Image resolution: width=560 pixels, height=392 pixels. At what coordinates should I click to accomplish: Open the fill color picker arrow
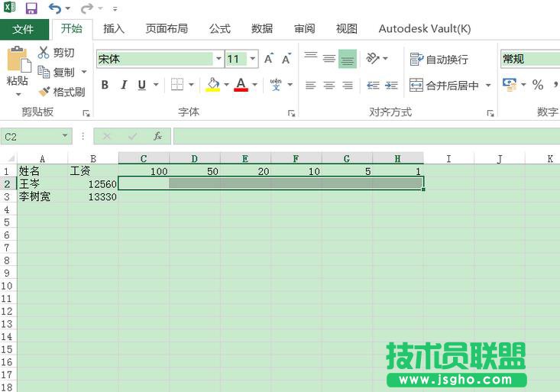pyautogui.click(x=226, y=85)
